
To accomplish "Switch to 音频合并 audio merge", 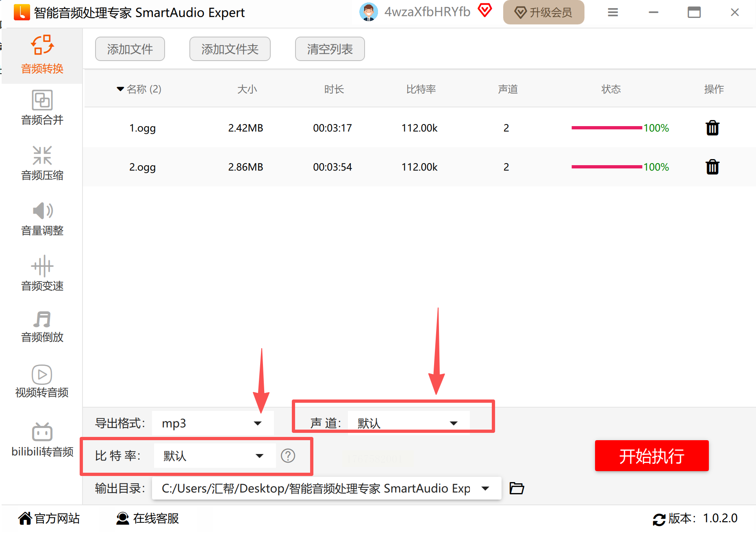I will coord(42,108).
